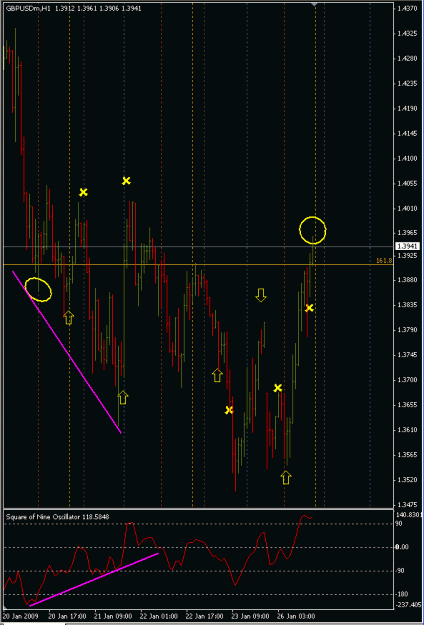Click the 1.4145 price scale label

(x=406, y=134)
